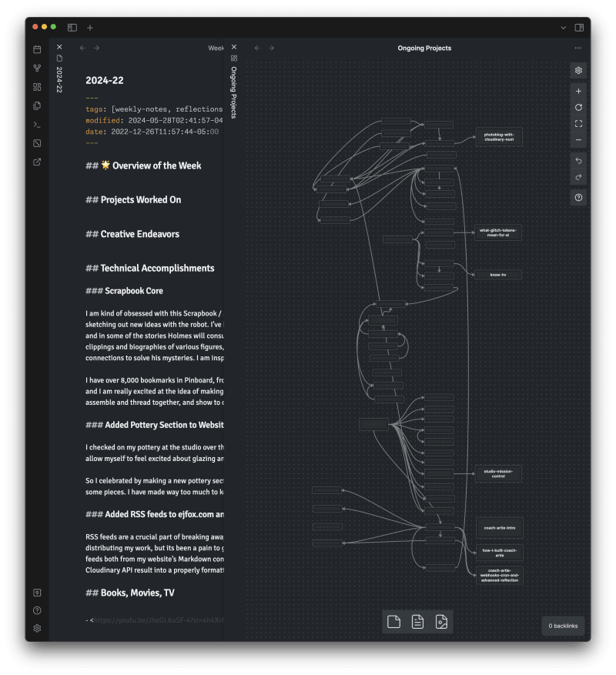The width and height of the screenshot is (616, 675).
Task: Click the external link ribbon icon
Action: (37, 162)
